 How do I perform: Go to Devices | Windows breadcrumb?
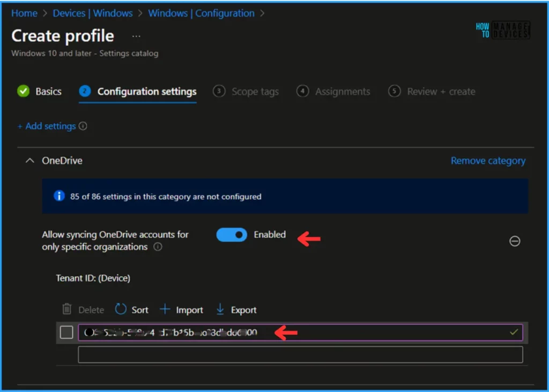[92, 13]
